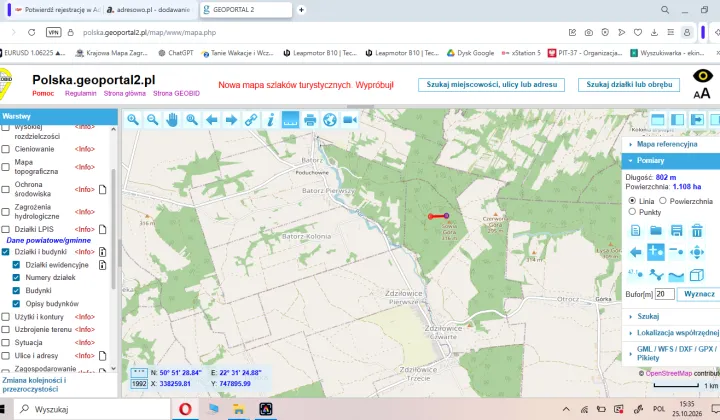The width and height of the screenshot is (720, 420).
Task: Expand the Szukaj section
Action: click(647, 316)
